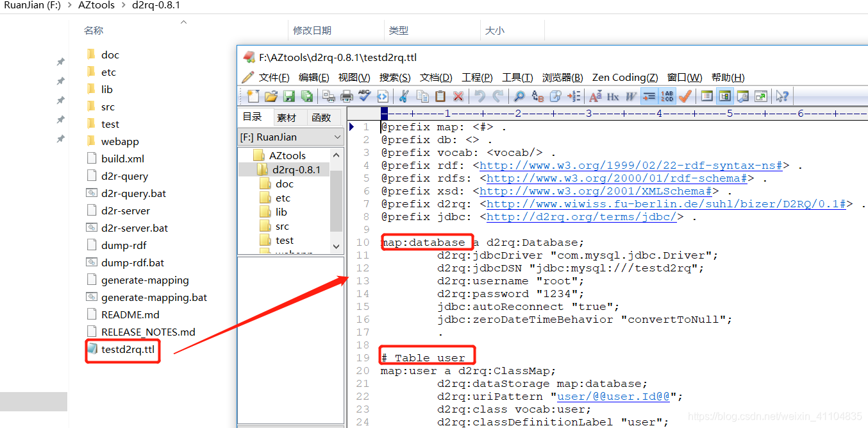Toggle the Auto Indent toolbar button
The image size is (868, 428).
tap(649, 96)
